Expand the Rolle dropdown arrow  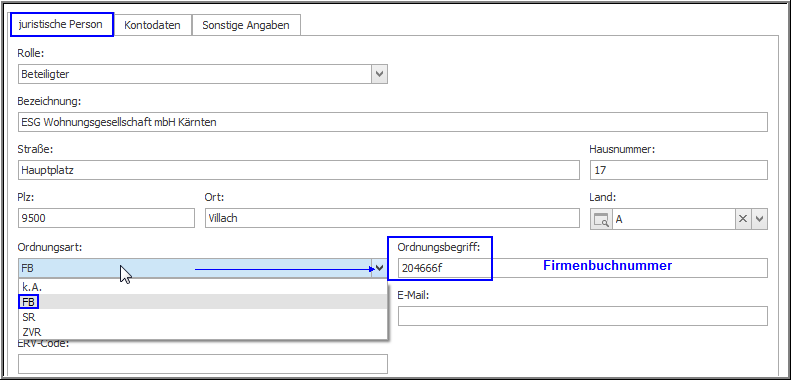click(380, 74)
